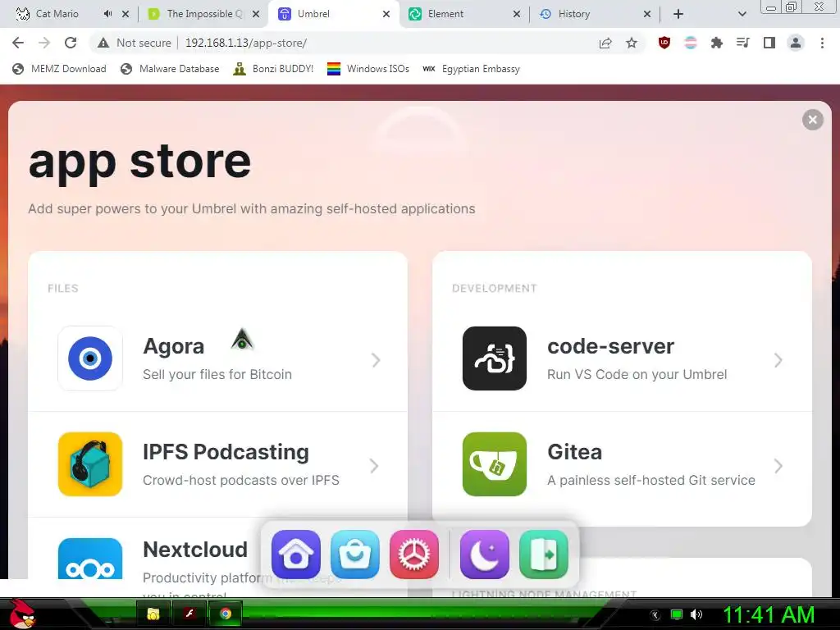The height and width of the screenshot is (630, 840).
Task: Click the system tray network icon
Action: [x=677, y=614]
